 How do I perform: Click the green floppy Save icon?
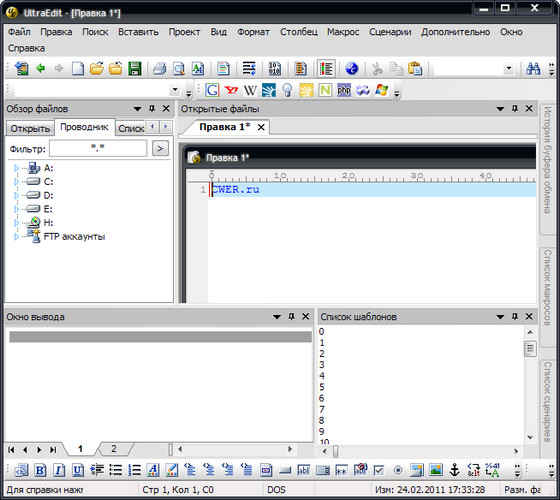pos(135,69)
